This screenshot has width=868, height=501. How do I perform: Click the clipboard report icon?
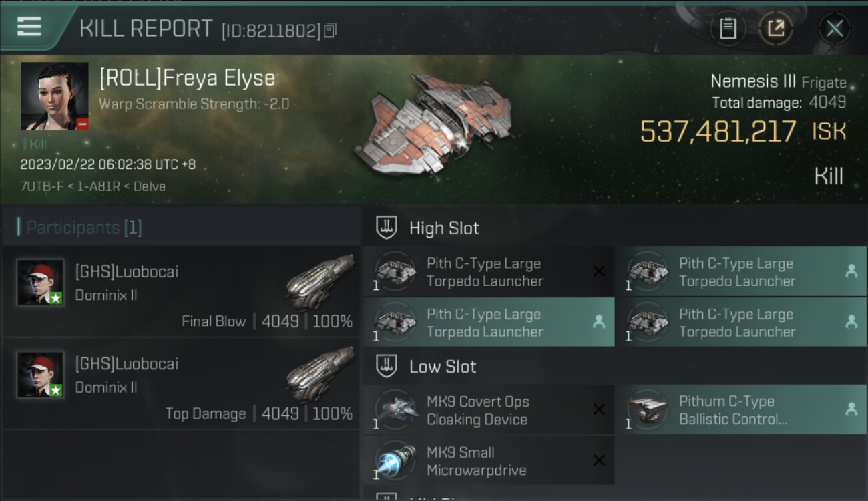coord(728,29)
